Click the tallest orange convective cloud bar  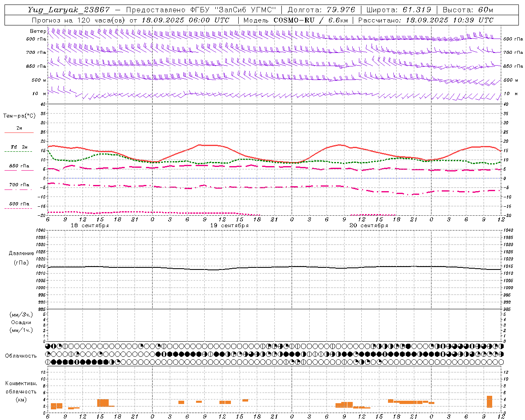coord(489,402)
